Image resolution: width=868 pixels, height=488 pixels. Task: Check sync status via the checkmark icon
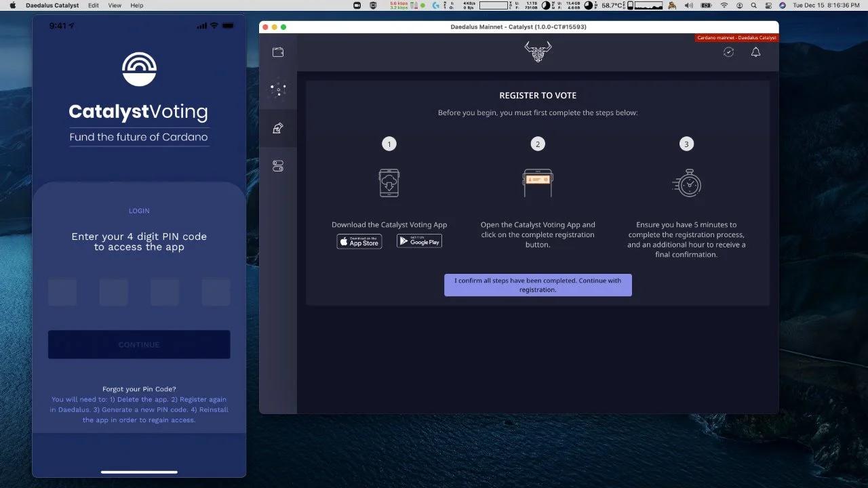click(x=728, y=52)
